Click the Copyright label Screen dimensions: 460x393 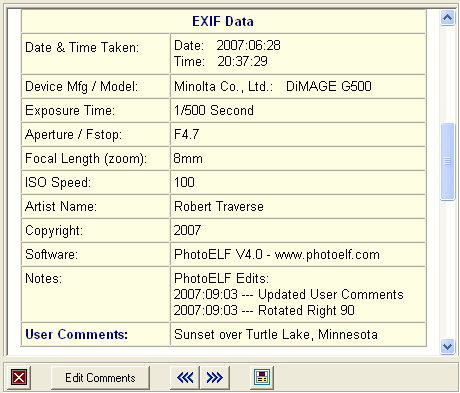click(x=54, y=231)
